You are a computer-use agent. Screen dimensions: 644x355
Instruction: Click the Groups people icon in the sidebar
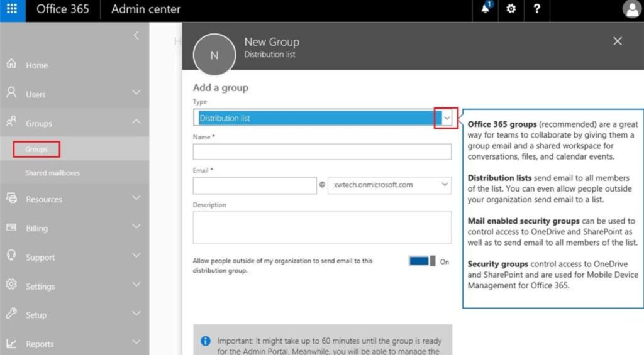11,121
